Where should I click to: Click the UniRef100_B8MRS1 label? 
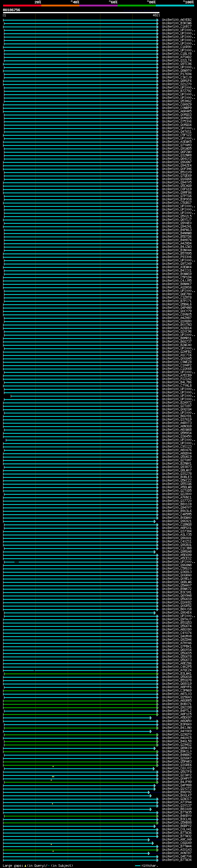177,338
